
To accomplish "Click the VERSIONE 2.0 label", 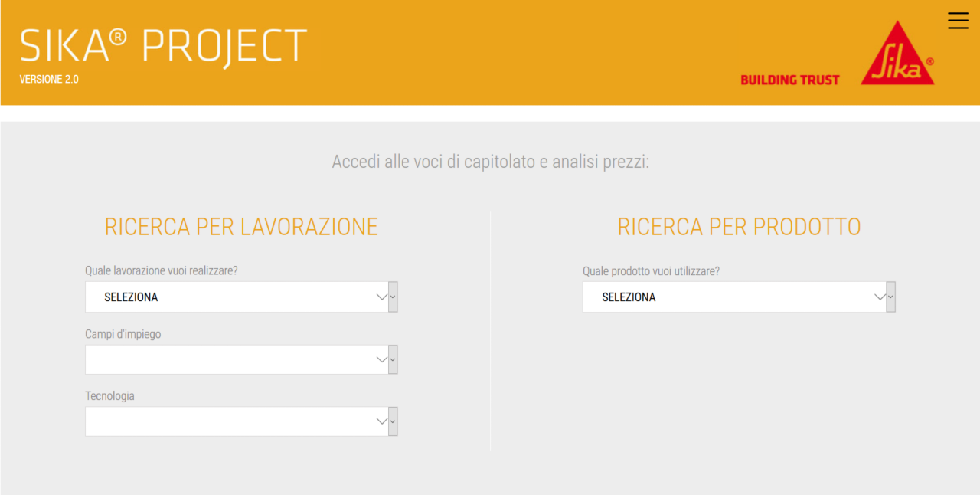I will coord(49,79).
